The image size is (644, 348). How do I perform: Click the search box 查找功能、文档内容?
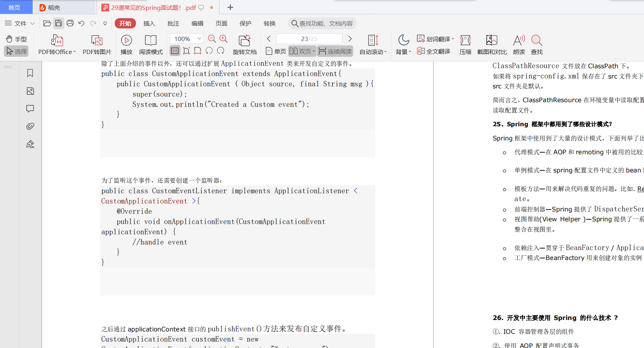[322, 23]
